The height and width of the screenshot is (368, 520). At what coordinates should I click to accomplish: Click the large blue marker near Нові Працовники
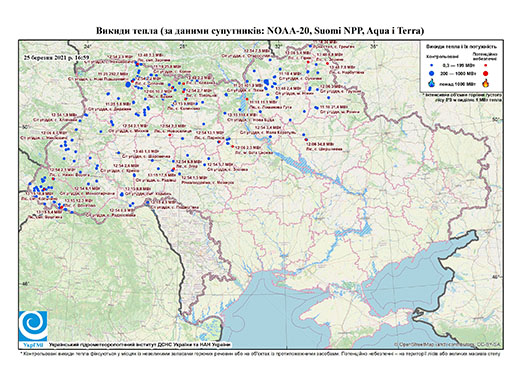(x=128, y=85)
